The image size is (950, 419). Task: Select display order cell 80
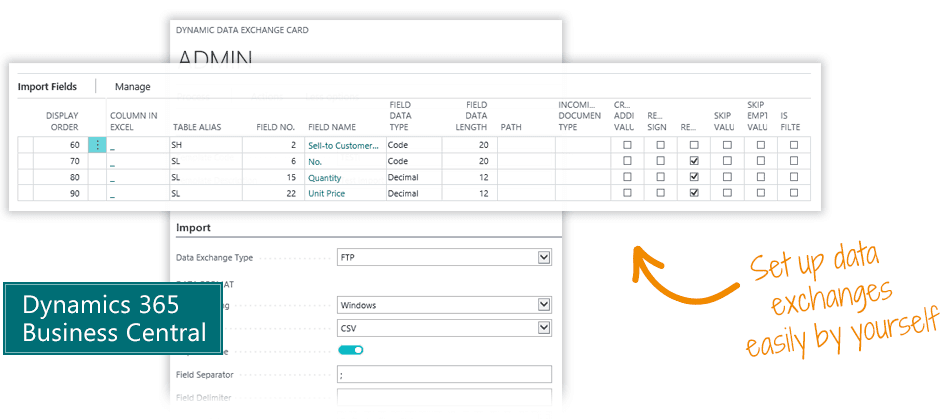61,177
